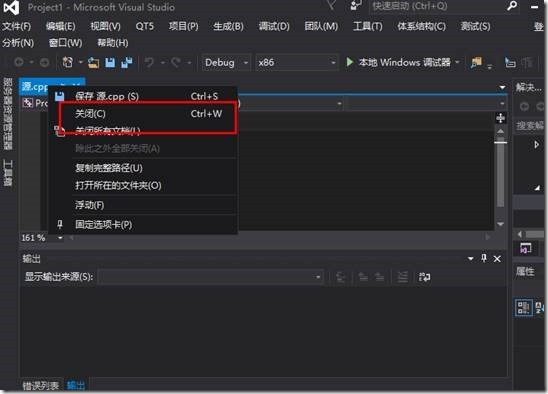Toggle word wrap in output panel
Viewport: 548px width, 394px height.
[425, 278]
